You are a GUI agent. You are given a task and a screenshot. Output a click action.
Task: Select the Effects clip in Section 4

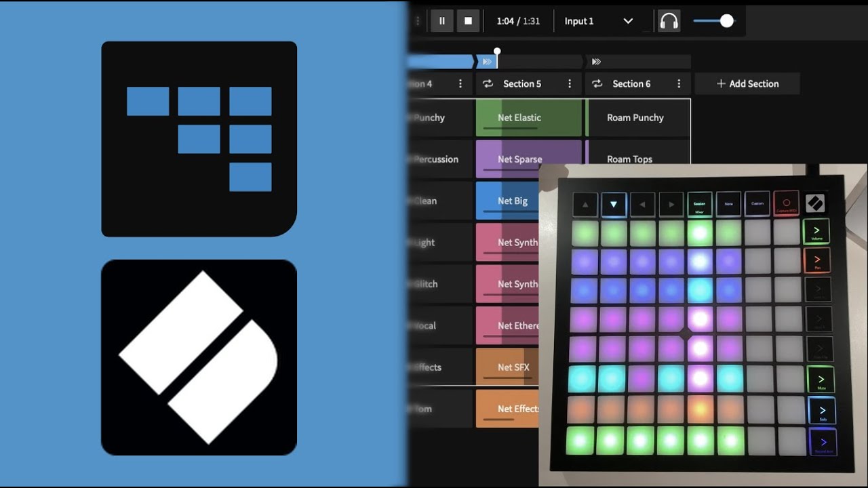[x=439, y=367]
